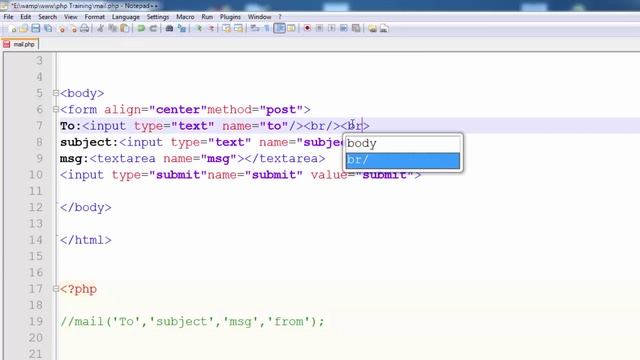This screenshot has width=640, height=360.
Task: Click the type="submit" attribute on line 10
Action: [x=159, y=175]
